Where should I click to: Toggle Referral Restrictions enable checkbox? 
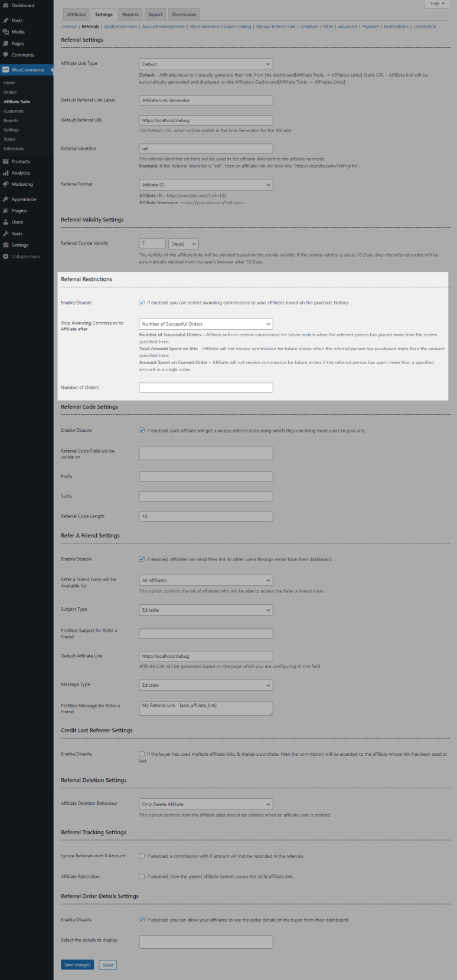[142, 303]
